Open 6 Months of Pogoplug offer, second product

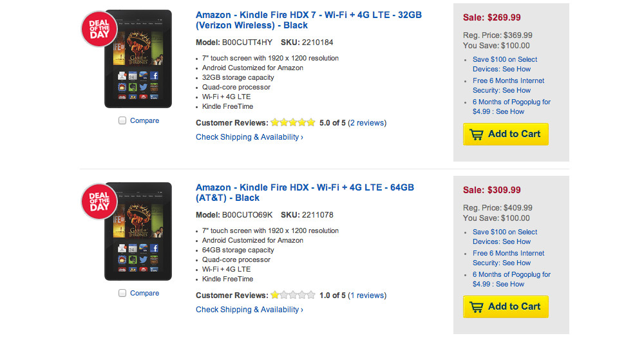click(x=511, y=279)
